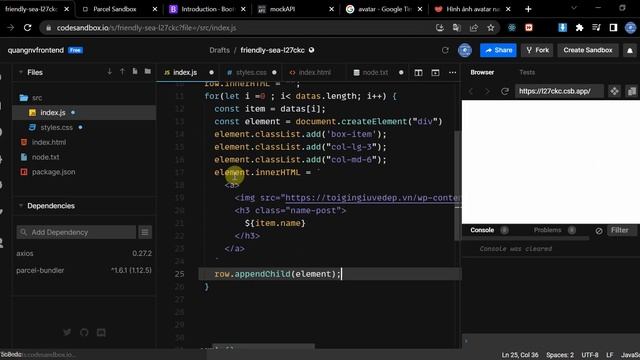Switch to the styles.css editor tab

[251, 72]
